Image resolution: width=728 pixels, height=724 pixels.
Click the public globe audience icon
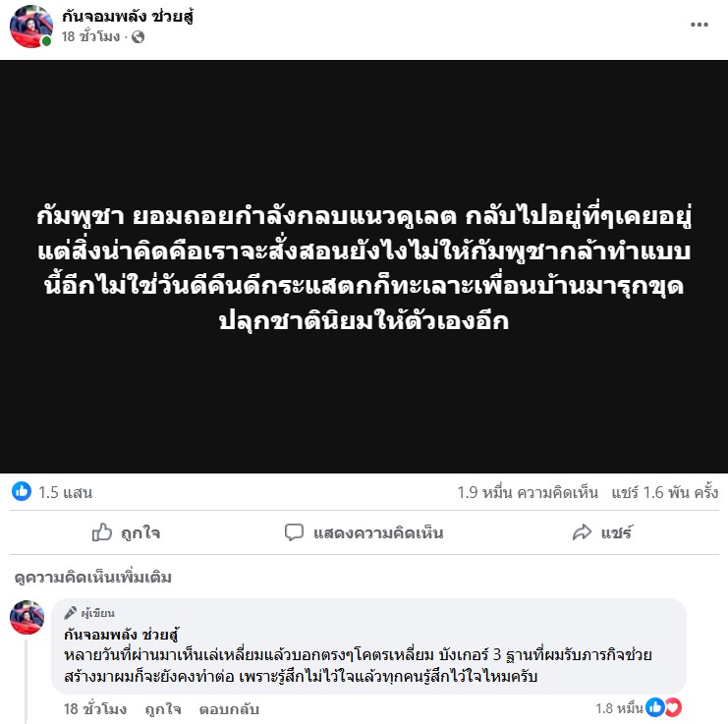coord(138,36)
